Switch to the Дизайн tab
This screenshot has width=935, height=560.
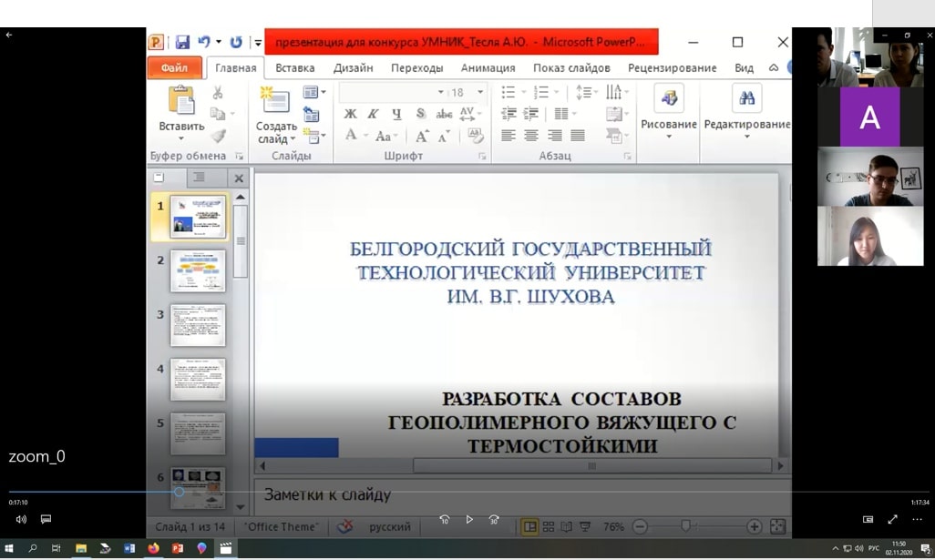353,68
